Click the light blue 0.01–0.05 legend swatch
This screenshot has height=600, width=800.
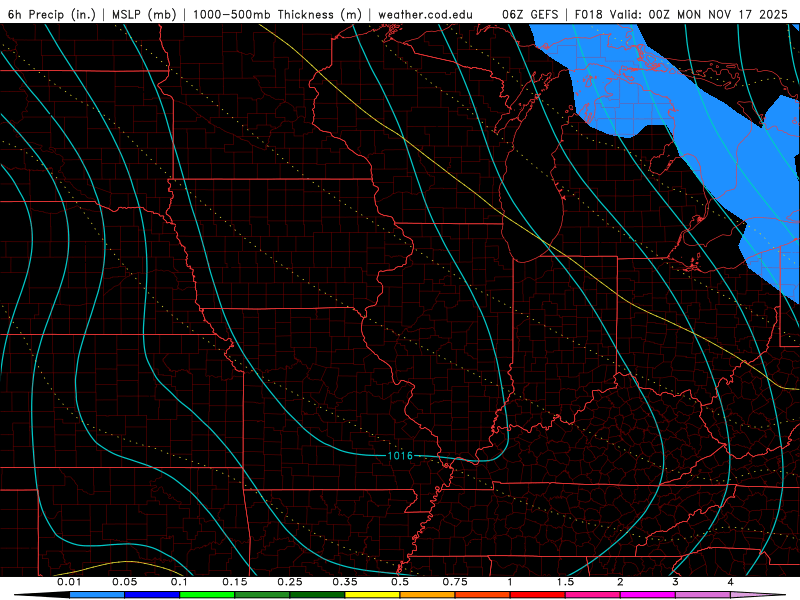pos(97,595)
